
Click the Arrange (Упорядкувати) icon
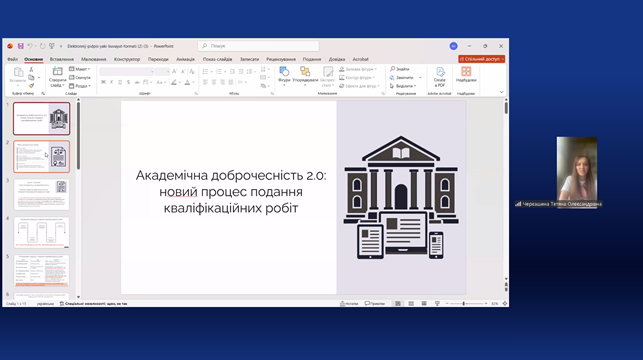point(305,72)
